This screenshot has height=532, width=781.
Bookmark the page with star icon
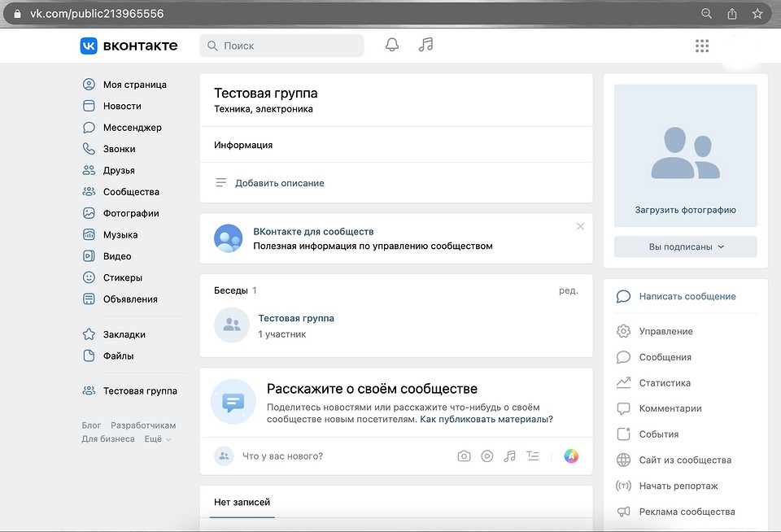click(757, 14)
